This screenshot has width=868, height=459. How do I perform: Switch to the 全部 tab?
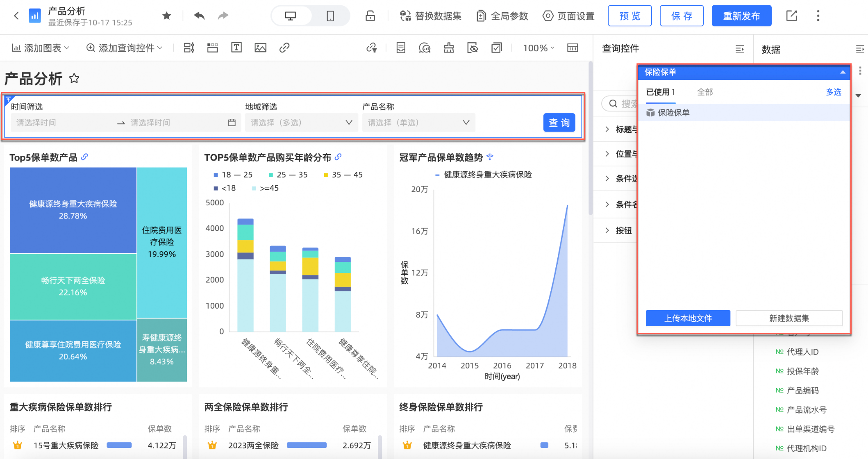click(705, 92)
